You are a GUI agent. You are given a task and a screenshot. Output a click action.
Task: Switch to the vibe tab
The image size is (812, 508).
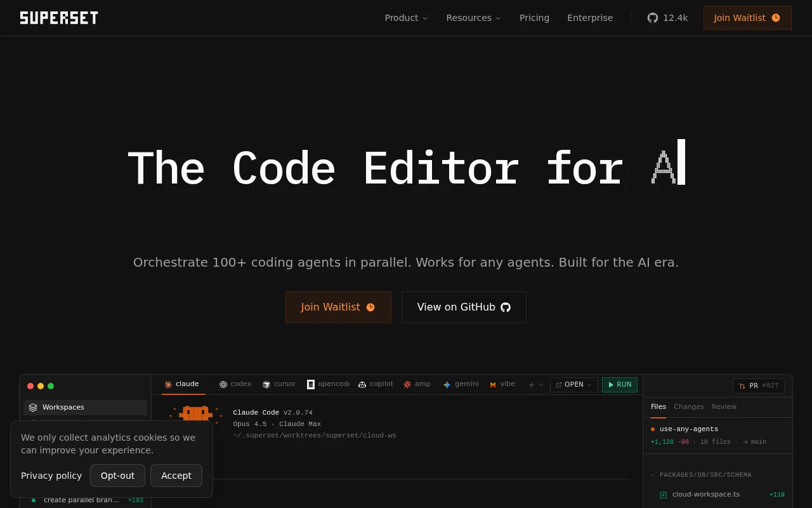[502, 384]
